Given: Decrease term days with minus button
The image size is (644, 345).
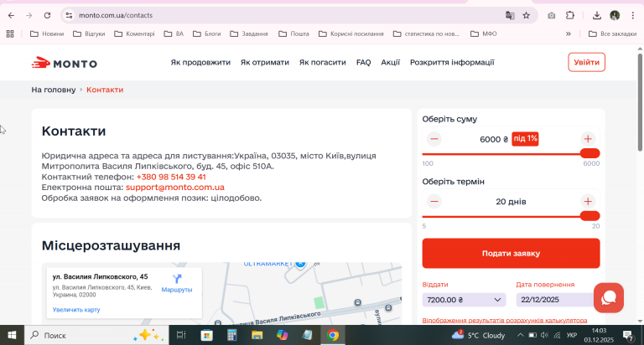Looking at the screenshot, I should pos(434,202).
